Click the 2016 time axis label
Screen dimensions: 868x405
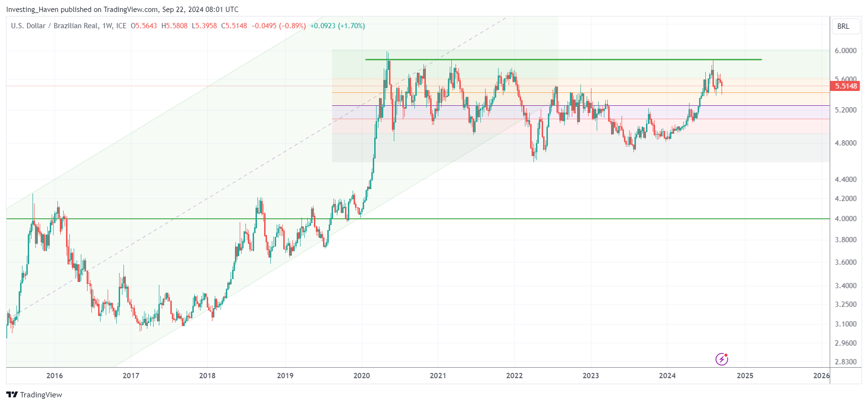(x=55, y=375)
